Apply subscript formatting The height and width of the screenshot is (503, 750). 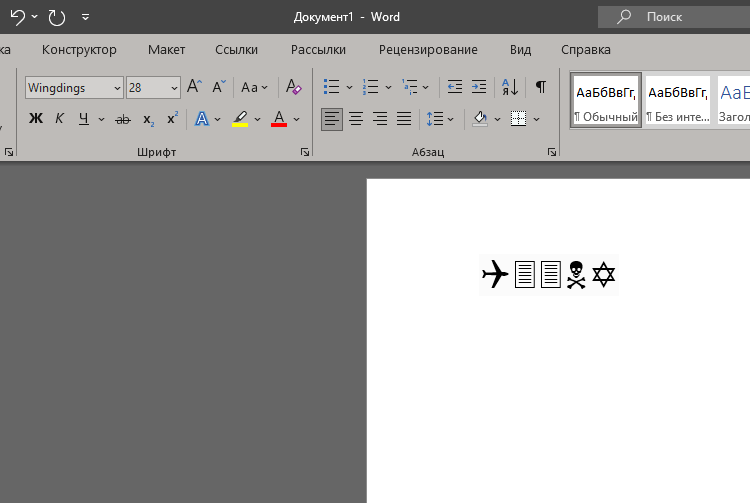coord(149,119)
